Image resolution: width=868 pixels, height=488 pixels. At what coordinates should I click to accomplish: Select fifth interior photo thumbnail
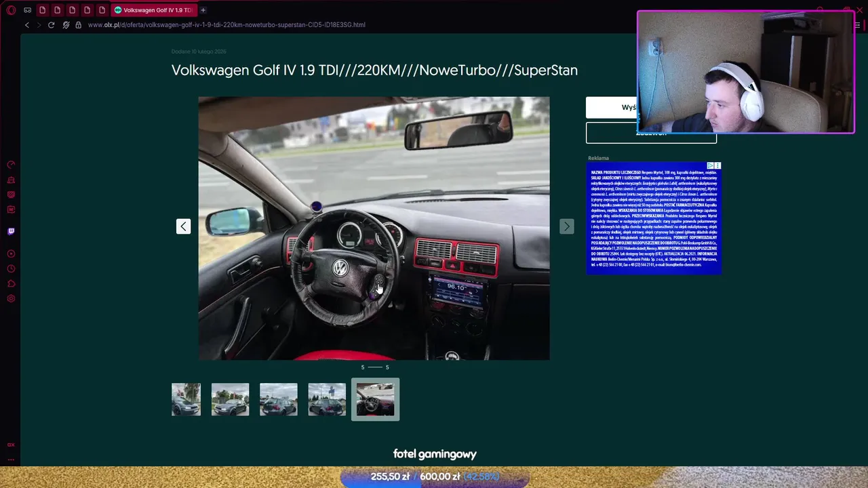(x=375, y=399)
